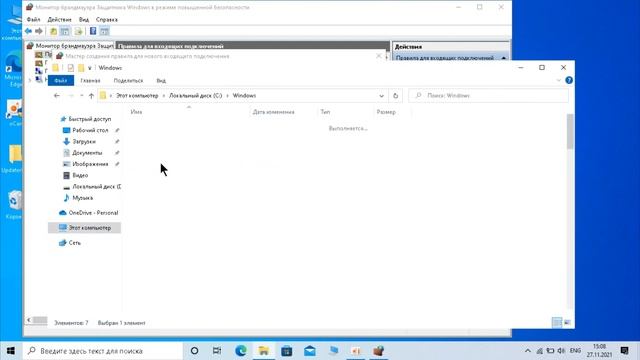The image size is (640, 360).
Task: Open the Mail app from the taskbar
Action: (310, 351)
